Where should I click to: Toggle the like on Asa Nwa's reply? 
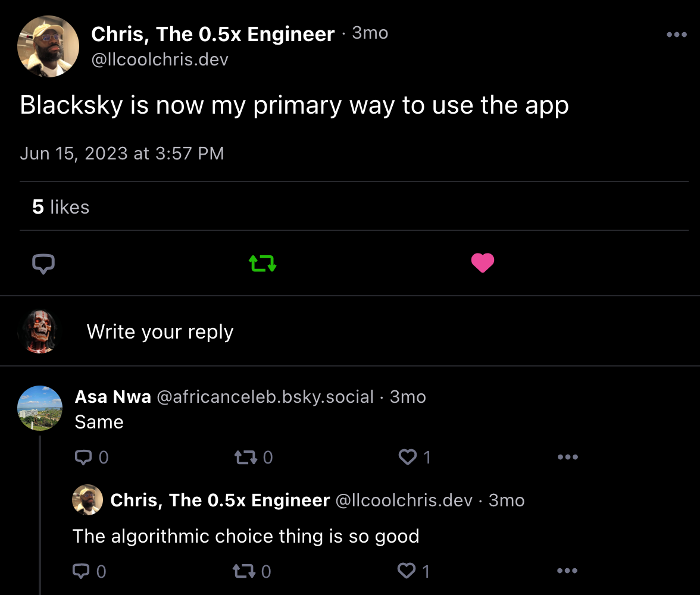click(408, 457)
